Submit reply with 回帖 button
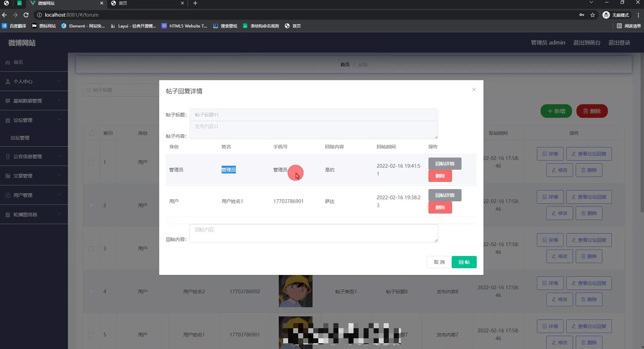The height and width of the screenshot is (349, 644). click(464, 262)
